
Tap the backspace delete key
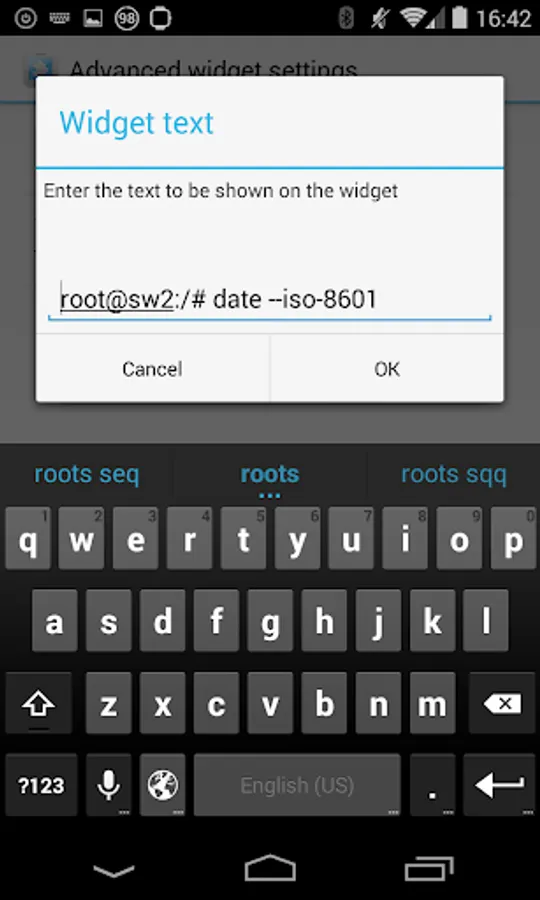click(502, 703)
